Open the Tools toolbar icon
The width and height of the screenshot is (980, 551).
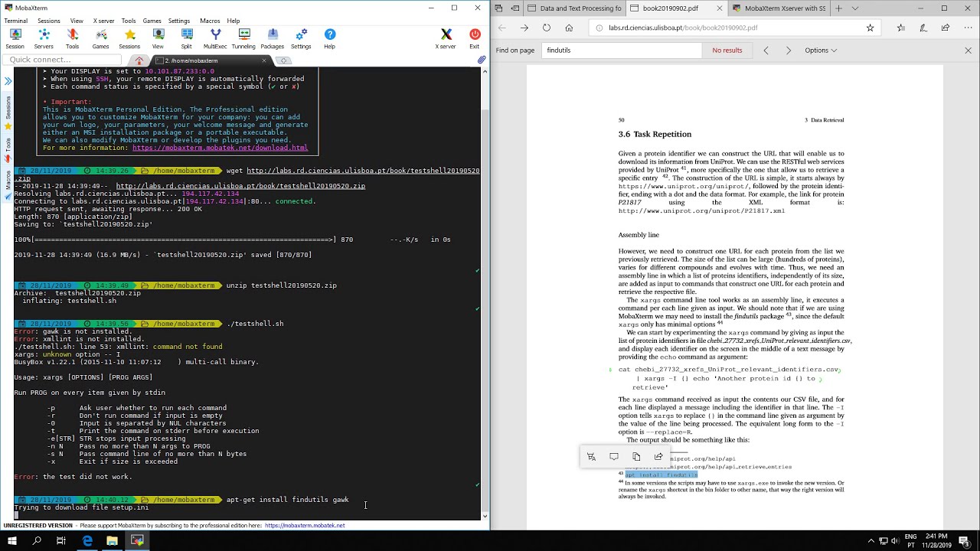click(x=72, y=39)
